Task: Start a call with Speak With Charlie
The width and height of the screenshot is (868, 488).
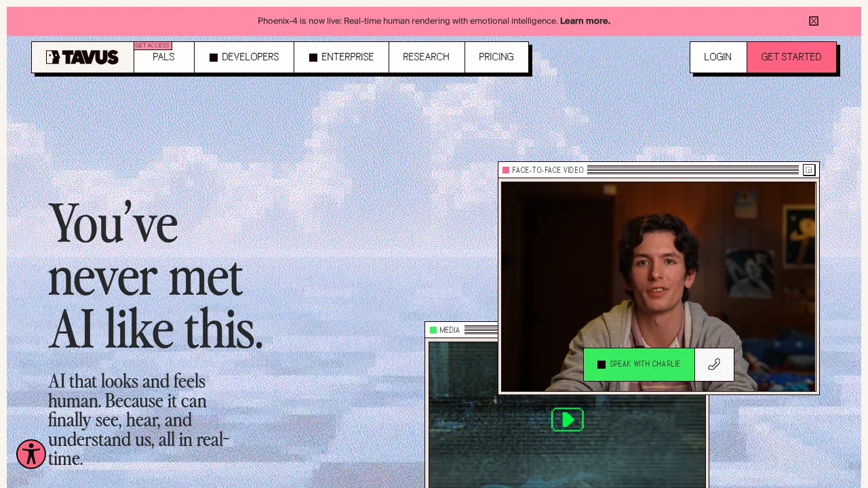Action: click(639, 365)
